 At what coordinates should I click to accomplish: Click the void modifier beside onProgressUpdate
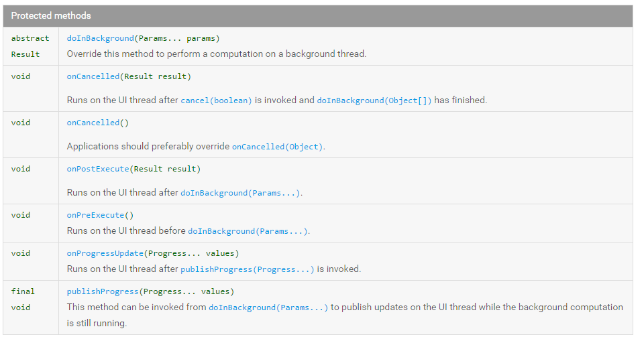pos(21,253)
